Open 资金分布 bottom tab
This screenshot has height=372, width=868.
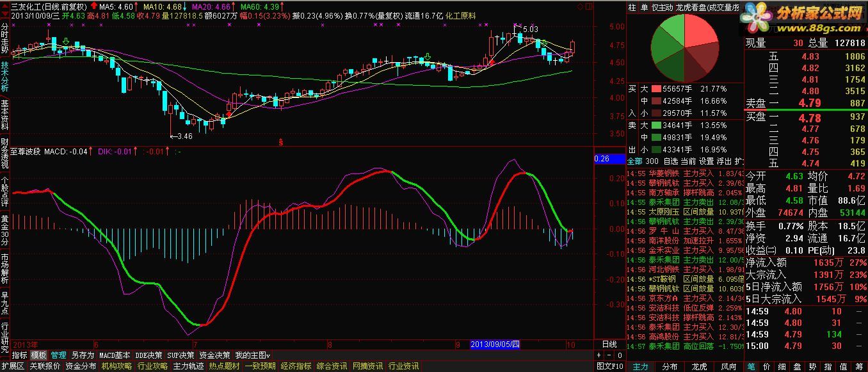81,366
